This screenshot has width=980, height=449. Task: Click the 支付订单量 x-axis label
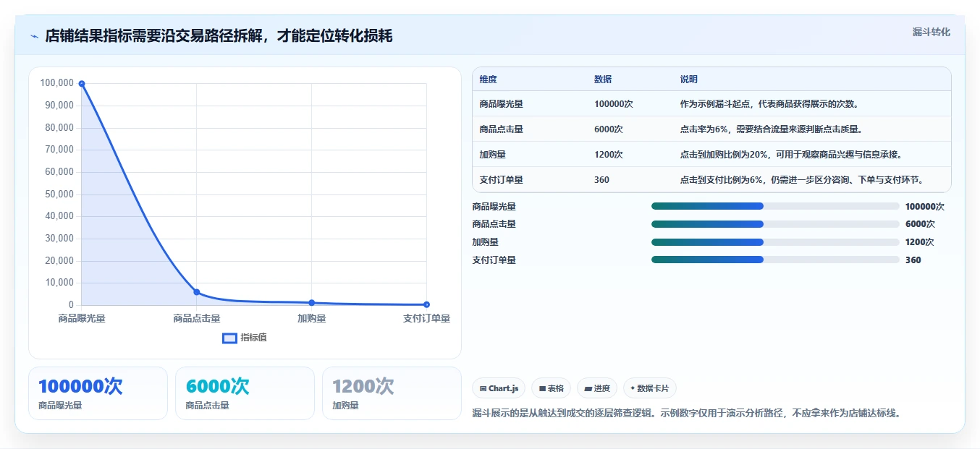click(x=426, y=318)
